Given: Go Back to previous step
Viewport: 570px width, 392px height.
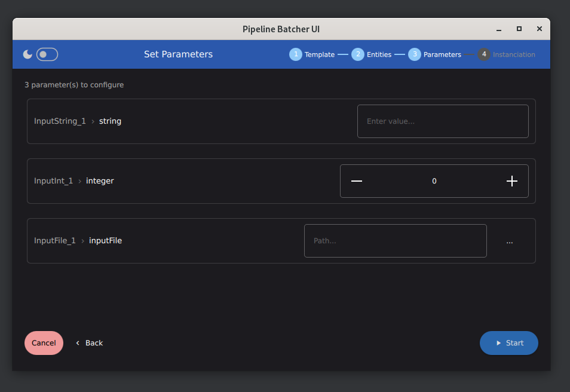Looking at the screenshot, I should click(90, 343).
